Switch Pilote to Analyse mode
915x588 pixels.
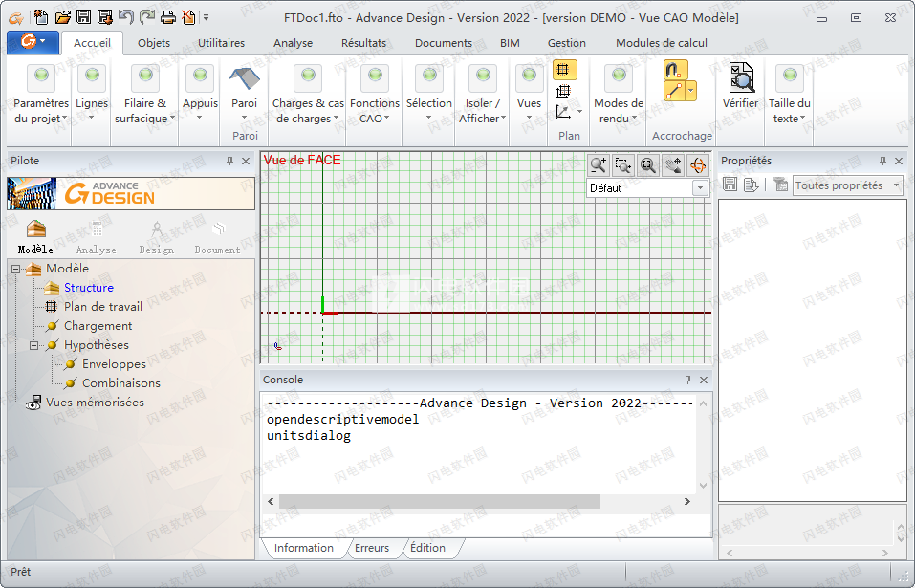pos(97,237)
